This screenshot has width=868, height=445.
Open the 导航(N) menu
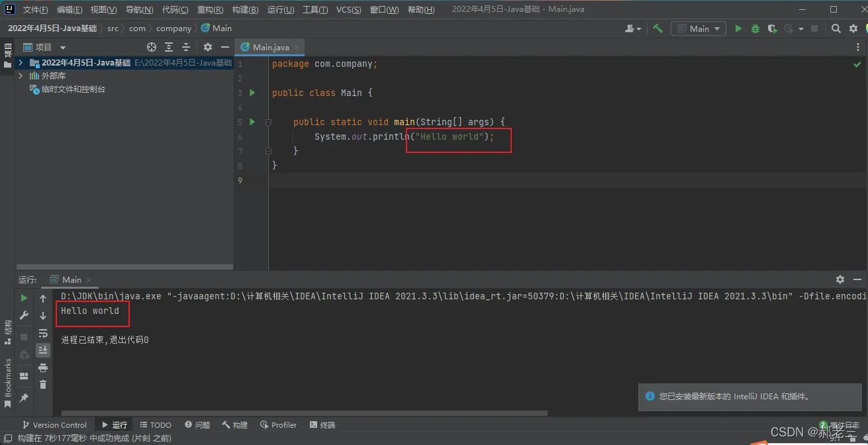pyautogui.click(x=139, y=9)
